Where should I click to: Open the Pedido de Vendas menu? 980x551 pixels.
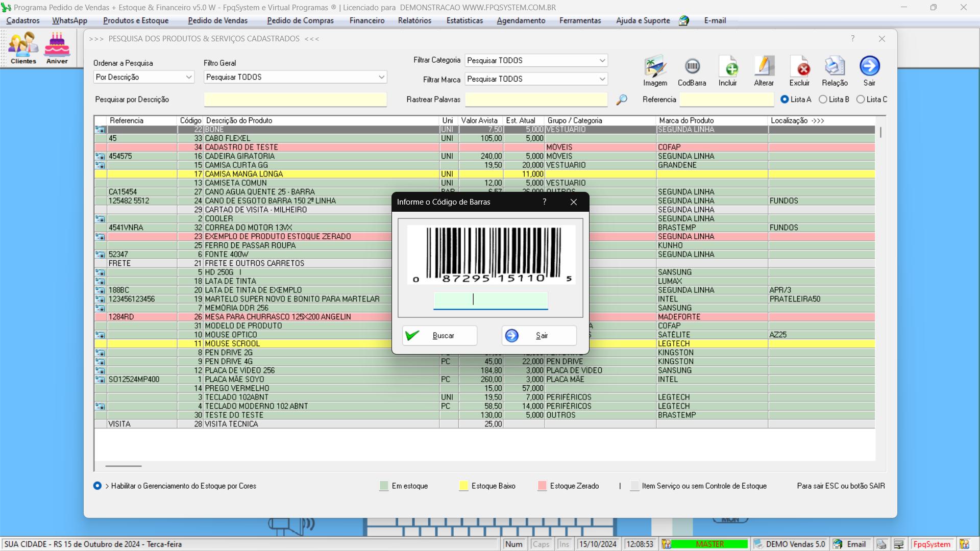[x=218, y=20]
